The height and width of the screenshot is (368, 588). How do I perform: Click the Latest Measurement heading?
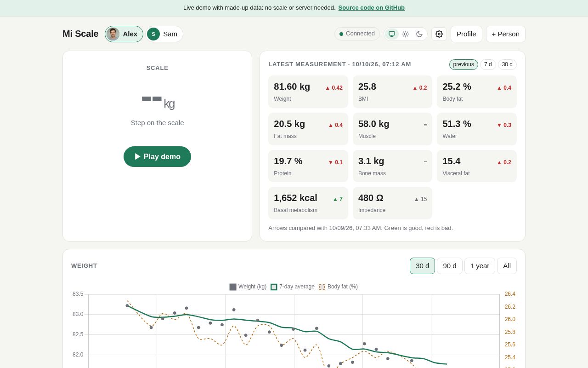pos(339,64)
